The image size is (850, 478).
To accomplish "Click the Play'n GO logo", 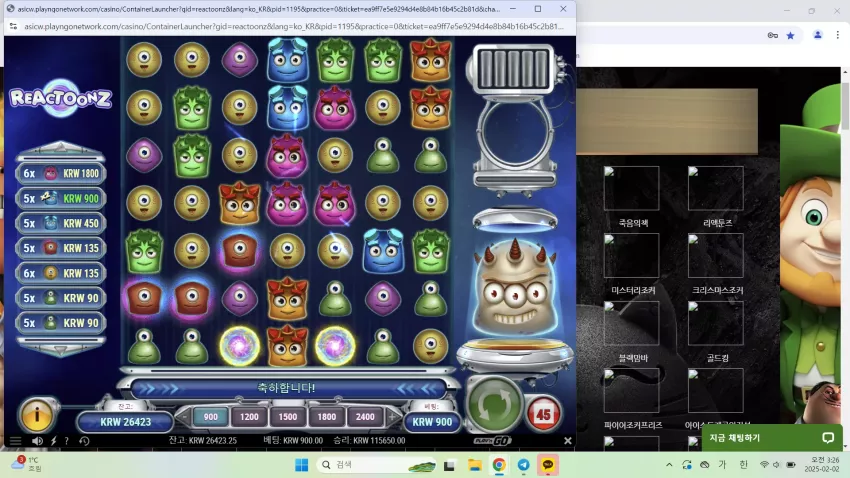I will click(492, 441).
